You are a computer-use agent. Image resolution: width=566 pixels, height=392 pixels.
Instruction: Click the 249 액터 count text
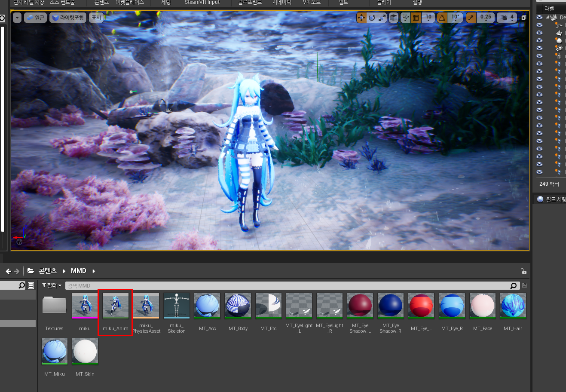tap(549, 184)
